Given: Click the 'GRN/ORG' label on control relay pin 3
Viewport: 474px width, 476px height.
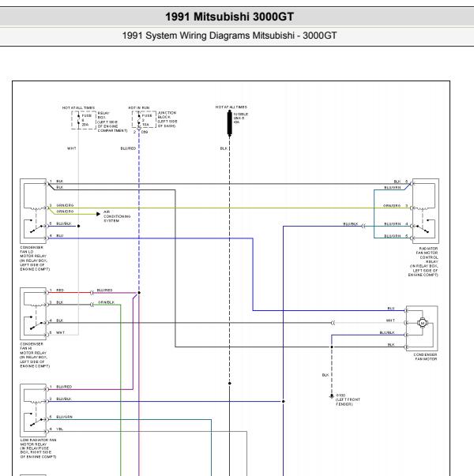Looking at the screenshot, I should pyautogui.click(x=392, y=205).
